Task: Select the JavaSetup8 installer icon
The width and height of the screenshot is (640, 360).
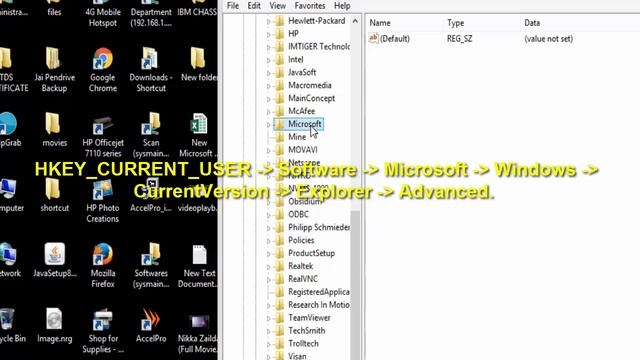Action: click(54, 255)
